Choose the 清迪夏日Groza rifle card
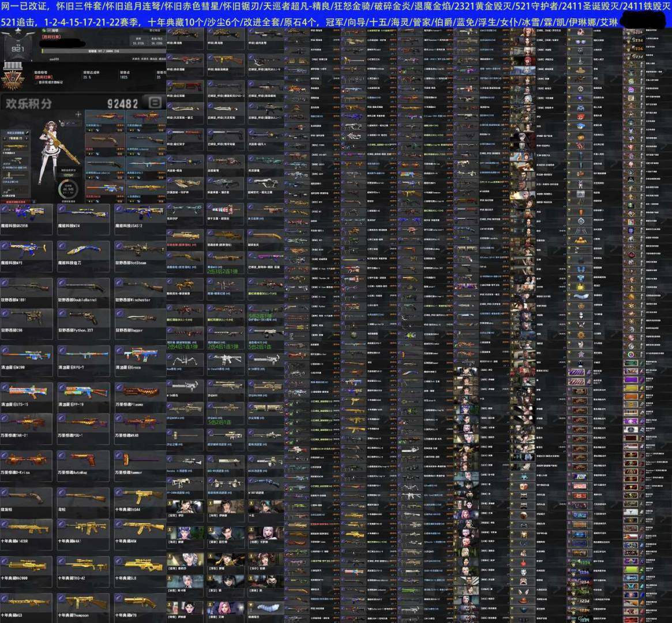This screenshot has width=672, height=623. click(140, 358)
